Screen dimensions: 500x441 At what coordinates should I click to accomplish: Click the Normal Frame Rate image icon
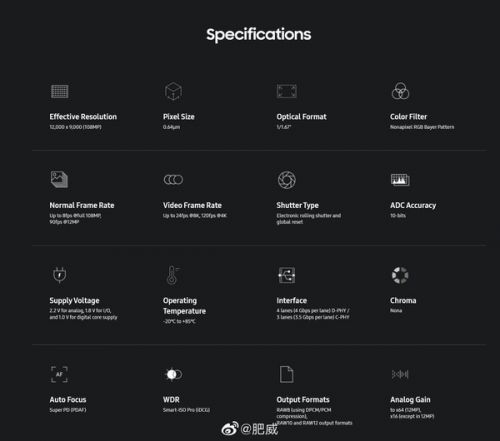[59, 179]
